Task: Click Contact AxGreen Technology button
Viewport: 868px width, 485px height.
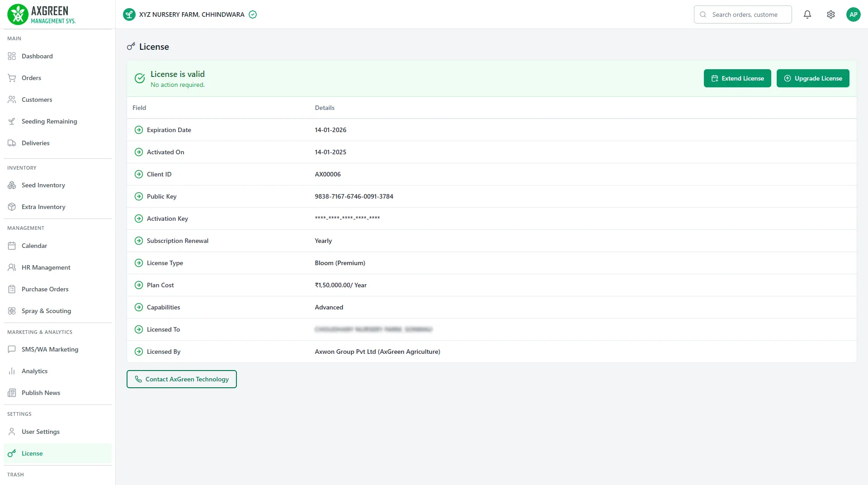Action: click(182, 379)
